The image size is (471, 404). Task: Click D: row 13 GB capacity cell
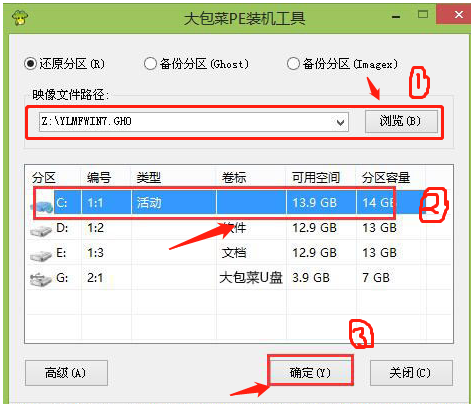pos(380,228)
